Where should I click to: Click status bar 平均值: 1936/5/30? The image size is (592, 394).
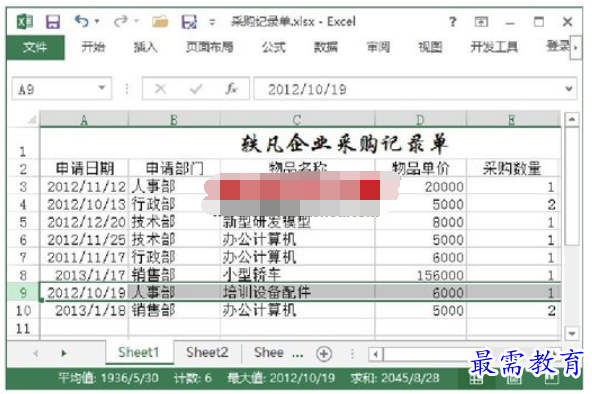point(108,378)
